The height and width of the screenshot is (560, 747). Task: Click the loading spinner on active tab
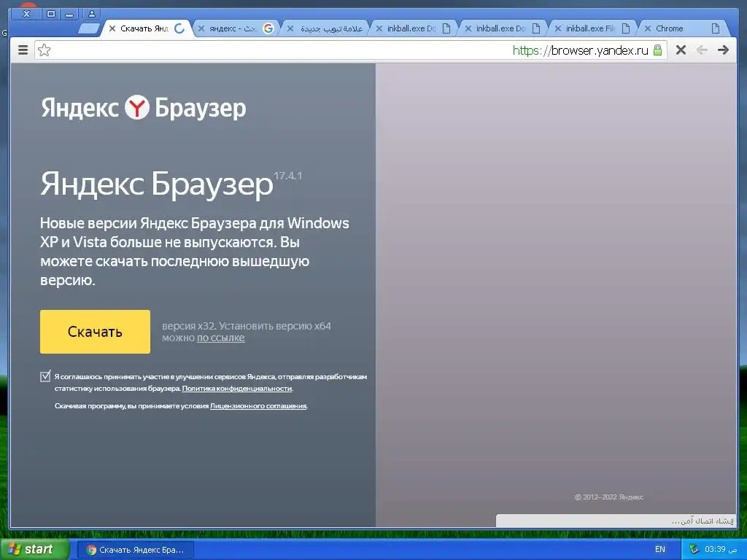[179, 28]
